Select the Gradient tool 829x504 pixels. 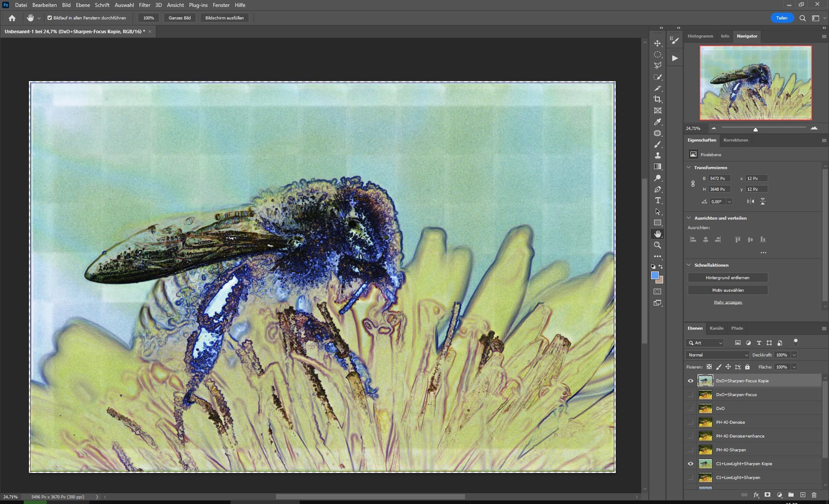pos(658,167)
